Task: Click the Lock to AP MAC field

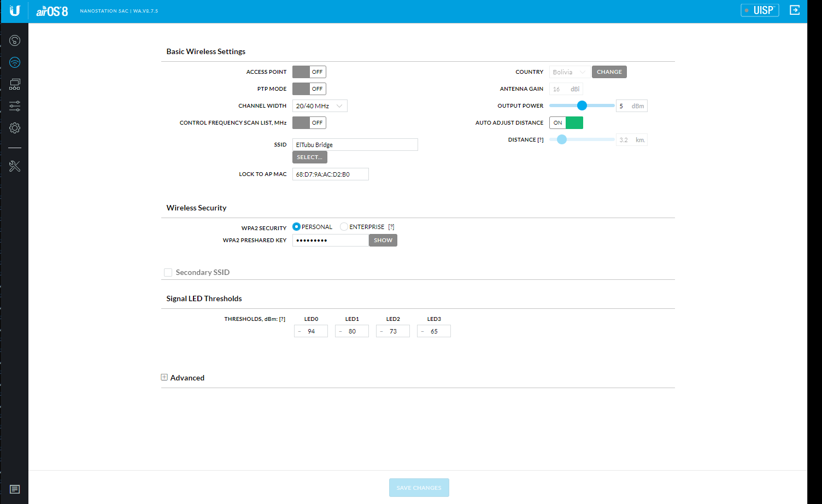Action: (330, 174)
